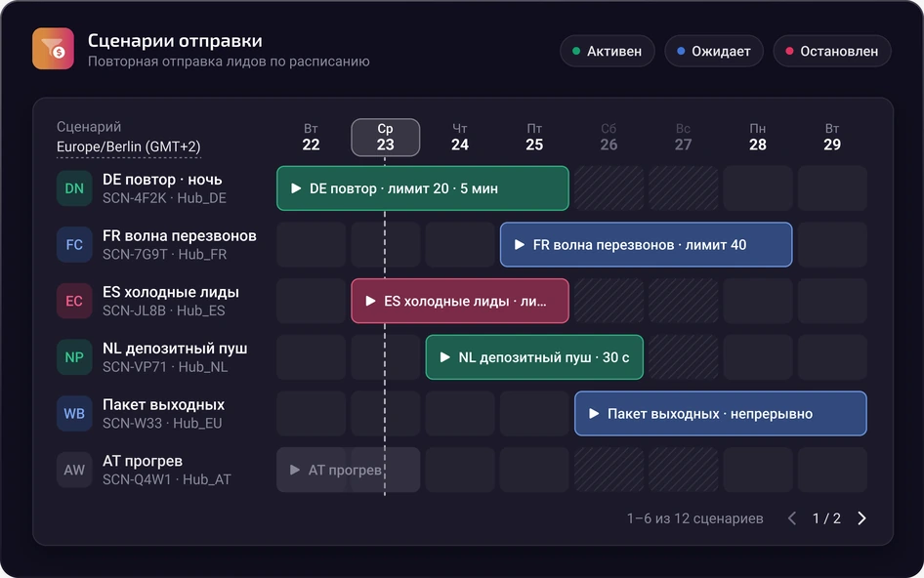Click the green dot in Активен chip
The width and height of the screenshot is (924, 578).
[576, 51]
